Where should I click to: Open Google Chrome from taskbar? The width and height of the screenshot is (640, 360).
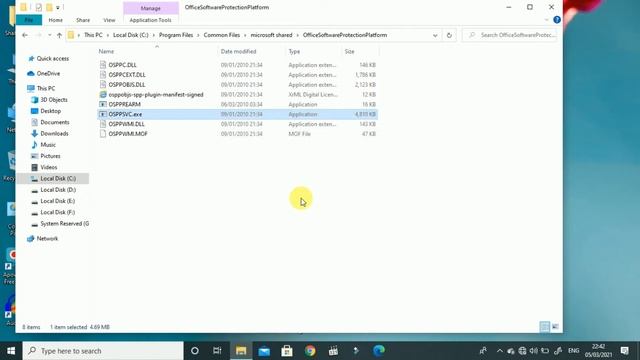pyautogui.click(x=310, y=351)
